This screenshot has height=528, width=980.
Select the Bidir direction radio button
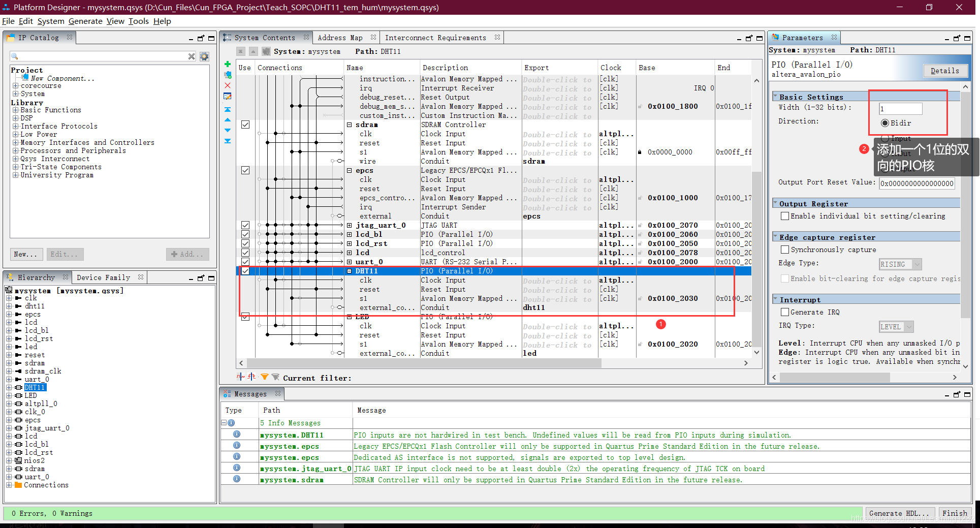(885, 123)
